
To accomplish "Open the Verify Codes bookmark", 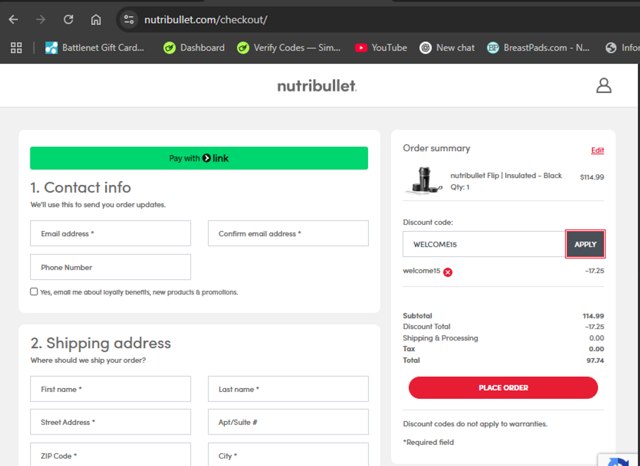I will 289,48.
